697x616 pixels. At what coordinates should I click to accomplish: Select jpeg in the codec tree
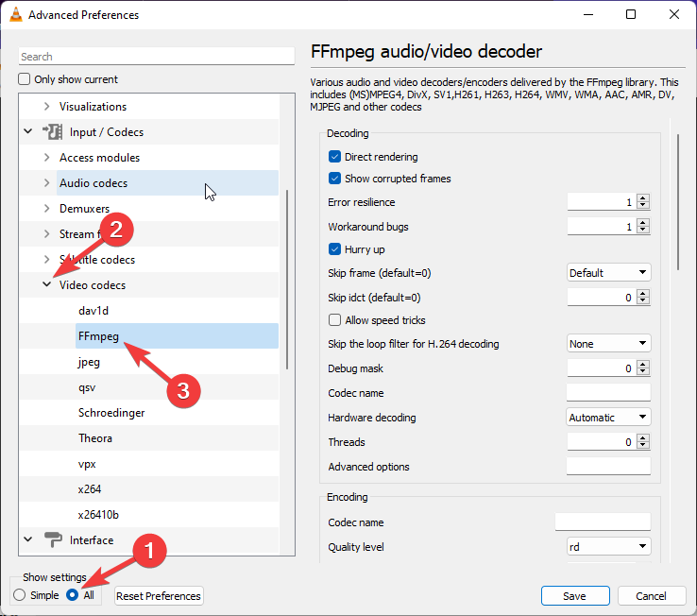point(89,362)
